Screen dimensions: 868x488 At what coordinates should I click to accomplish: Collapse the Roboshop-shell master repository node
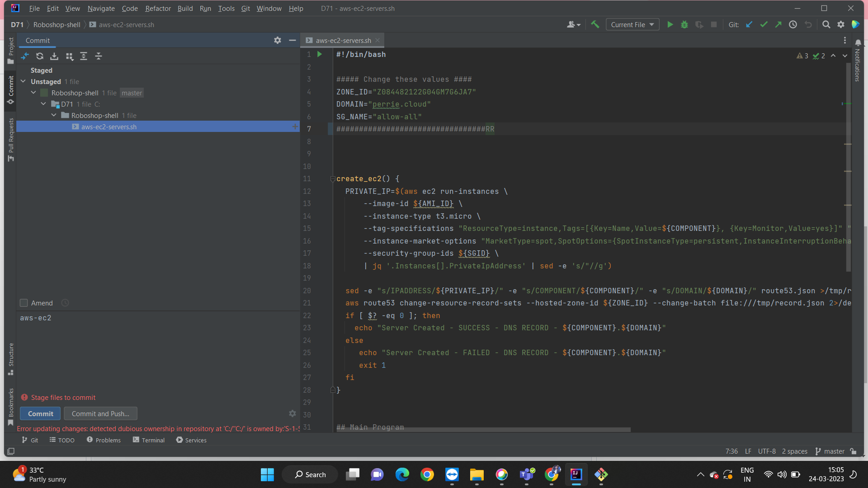pos(33,93)
